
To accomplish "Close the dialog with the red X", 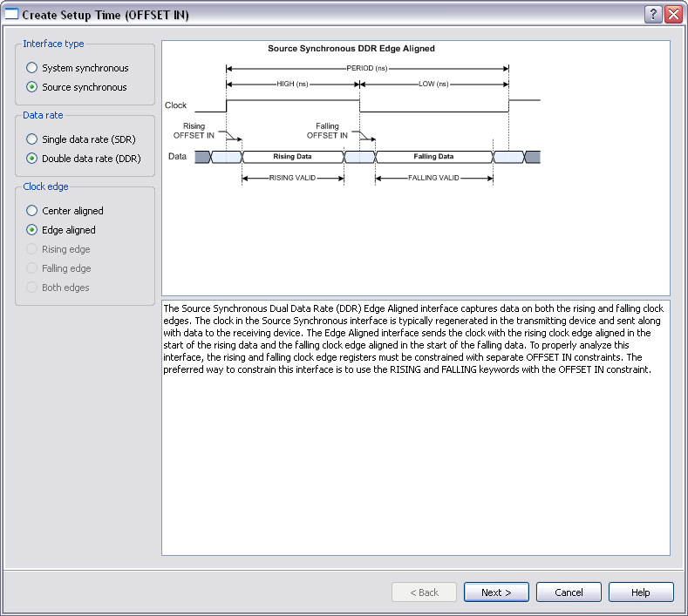I will point(673,15).
